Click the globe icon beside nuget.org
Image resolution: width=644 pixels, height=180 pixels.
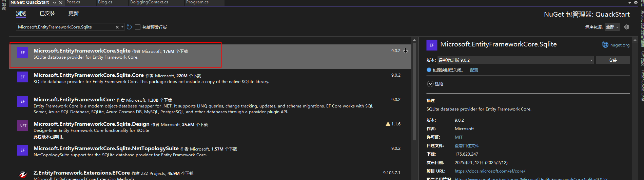click(x=605, y=45)
